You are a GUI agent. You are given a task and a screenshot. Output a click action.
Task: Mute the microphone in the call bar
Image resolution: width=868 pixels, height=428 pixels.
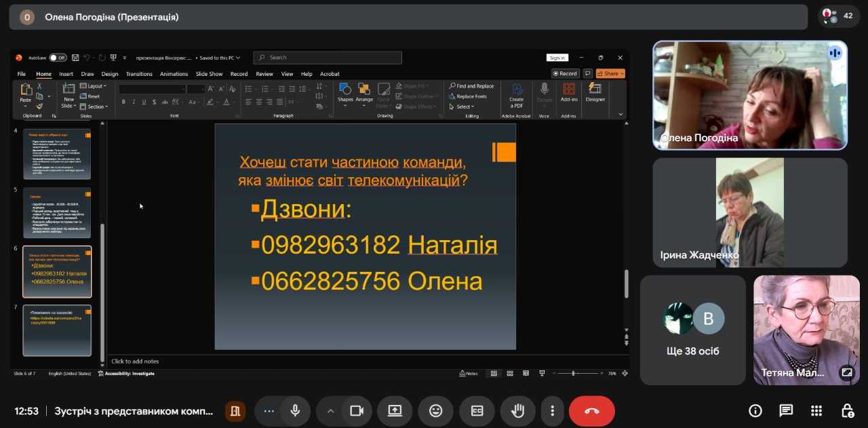tap(295, 411)
